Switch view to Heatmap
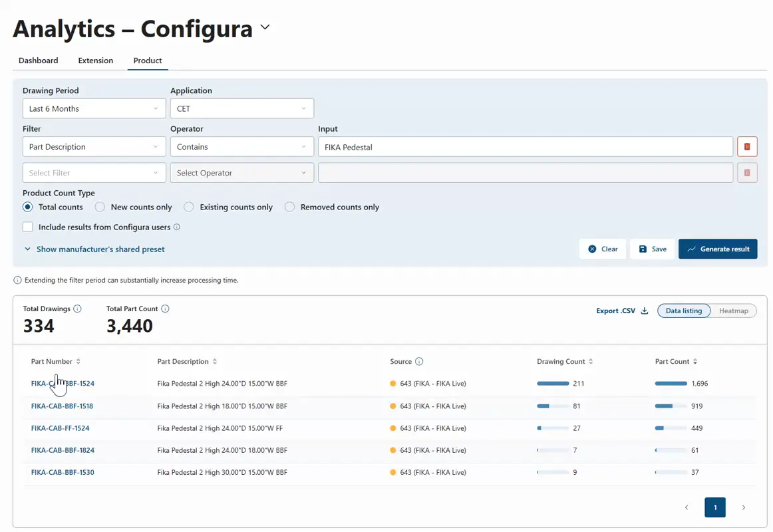This screenshot has height=532, width=773. click(x=733, y=311)
